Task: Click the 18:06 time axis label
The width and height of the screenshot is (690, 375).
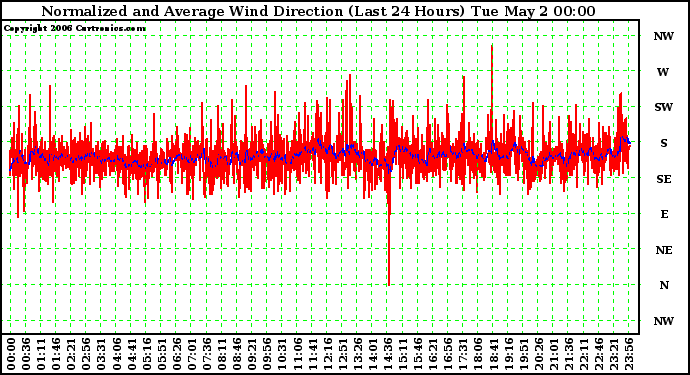Action: 478,354
